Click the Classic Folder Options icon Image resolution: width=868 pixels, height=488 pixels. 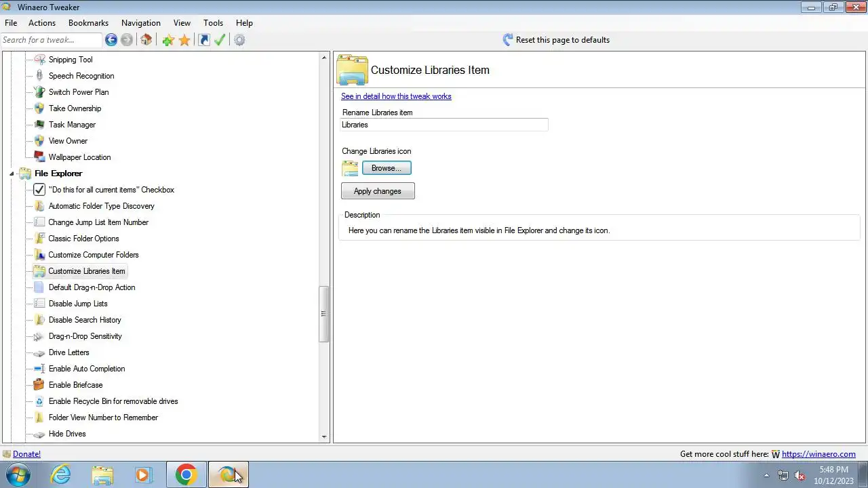[39, 239]
